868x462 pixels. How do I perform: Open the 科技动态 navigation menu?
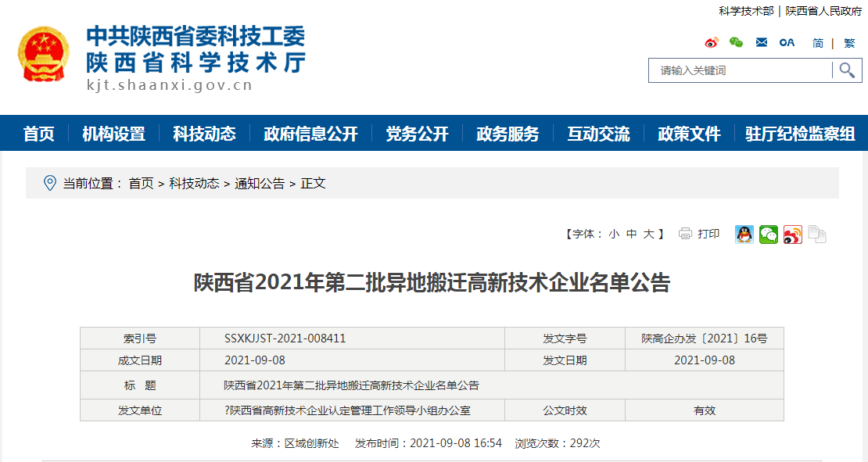click(x=204, y=134)
